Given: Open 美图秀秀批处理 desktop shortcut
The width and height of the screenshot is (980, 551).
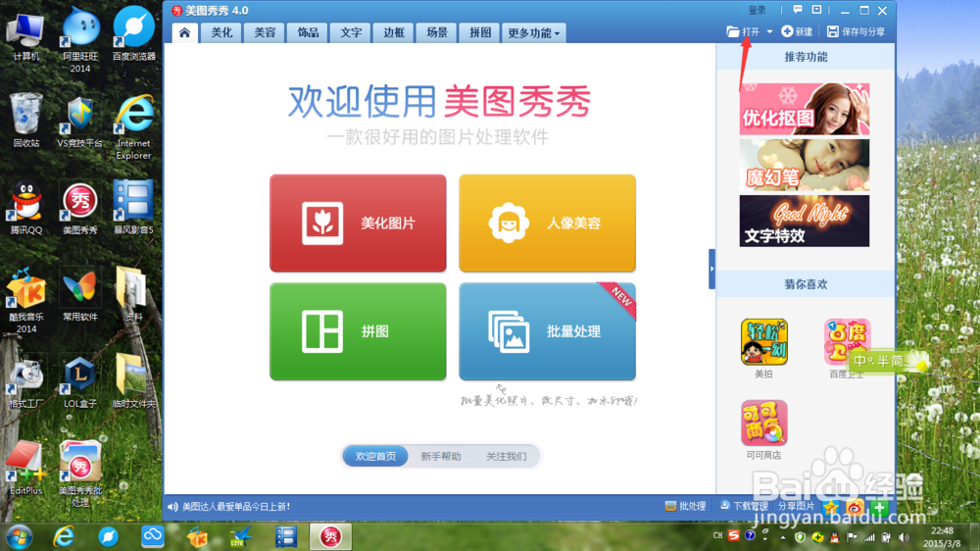Looking at the screenshot, I should coord(80,474).
